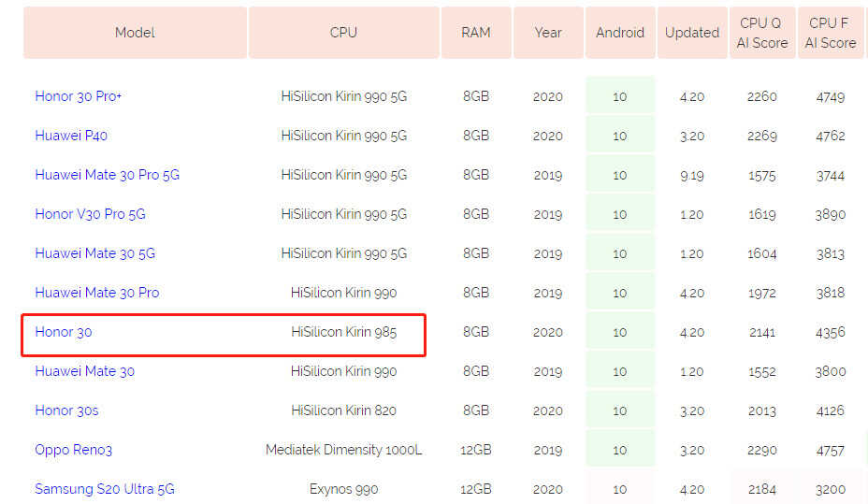Image resolution: width=868 pixels, height=504 pixels.
Task: Sort by the Year column header
Action: tap(548, 33)
